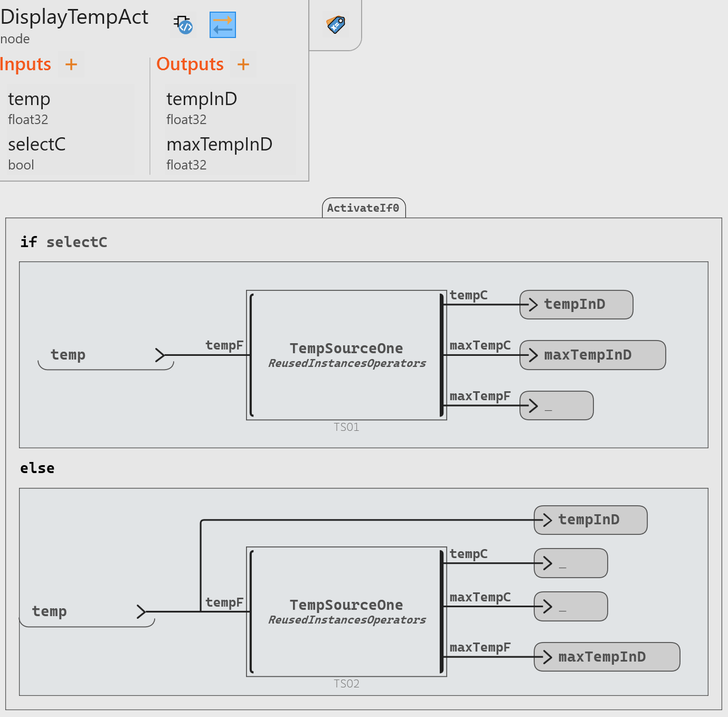This screenshot has width=728, height=717.
Task: Click the maxTempInD node wired to maxTempC
Action: pyautogui.click(x=592, y=355)
